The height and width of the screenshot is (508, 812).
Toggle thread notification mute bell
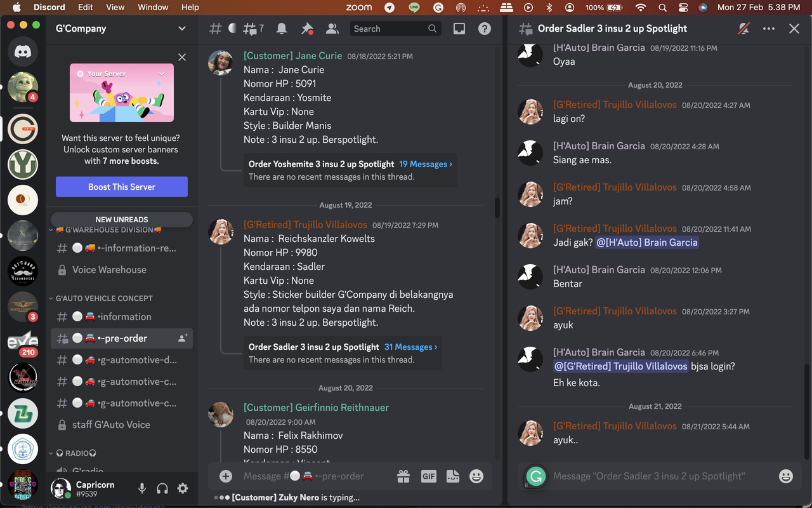tap(743, 29)
